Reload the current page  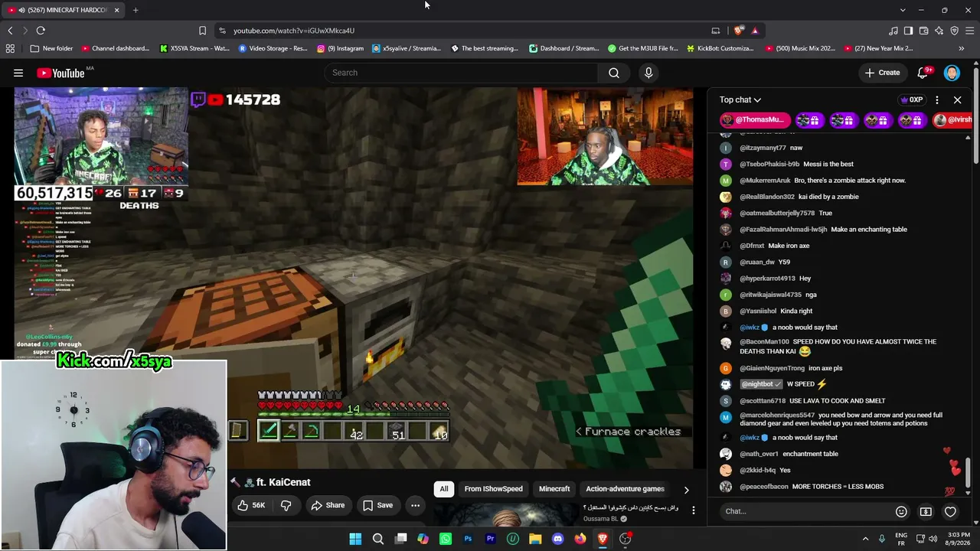[41, 31]
